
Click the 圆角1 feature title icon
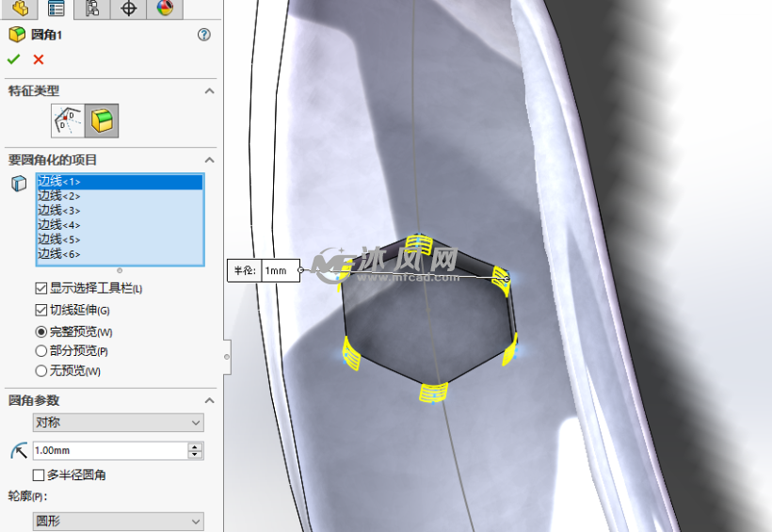point(17,35)
